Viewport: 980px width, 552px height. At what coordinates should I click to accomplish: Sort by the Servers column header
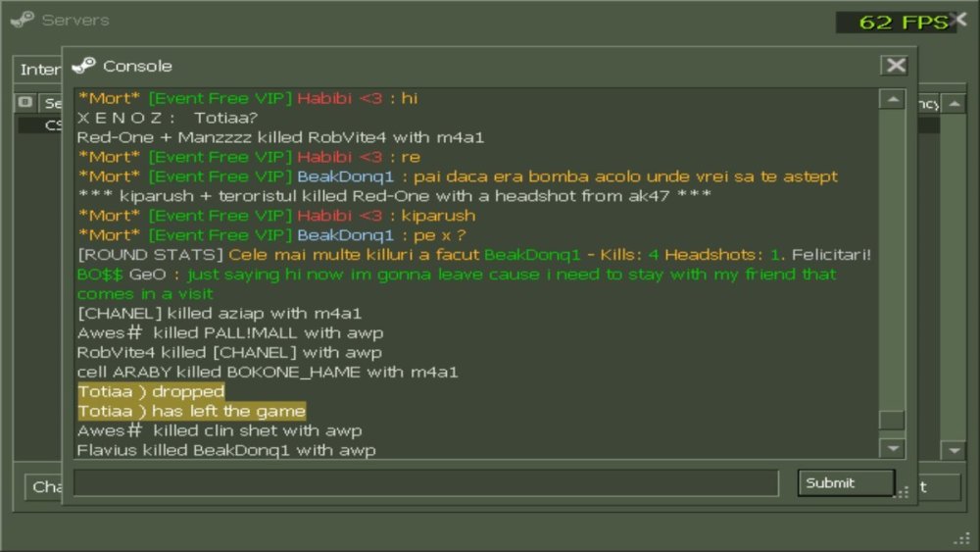click(x=51, y=103)
